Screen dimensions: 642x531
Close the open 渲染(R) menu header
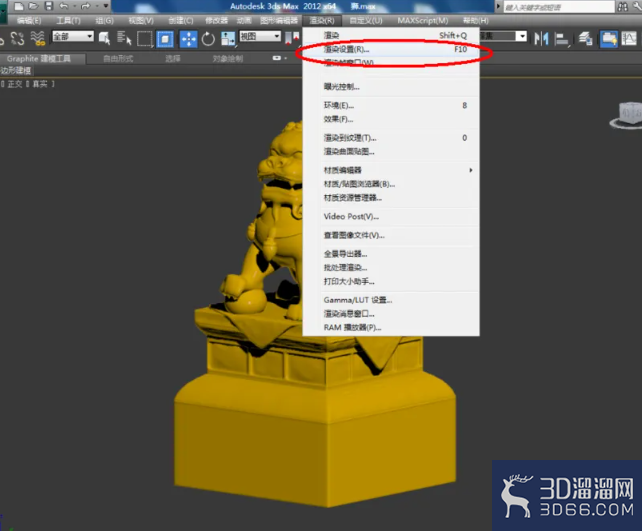pos(322,20)
